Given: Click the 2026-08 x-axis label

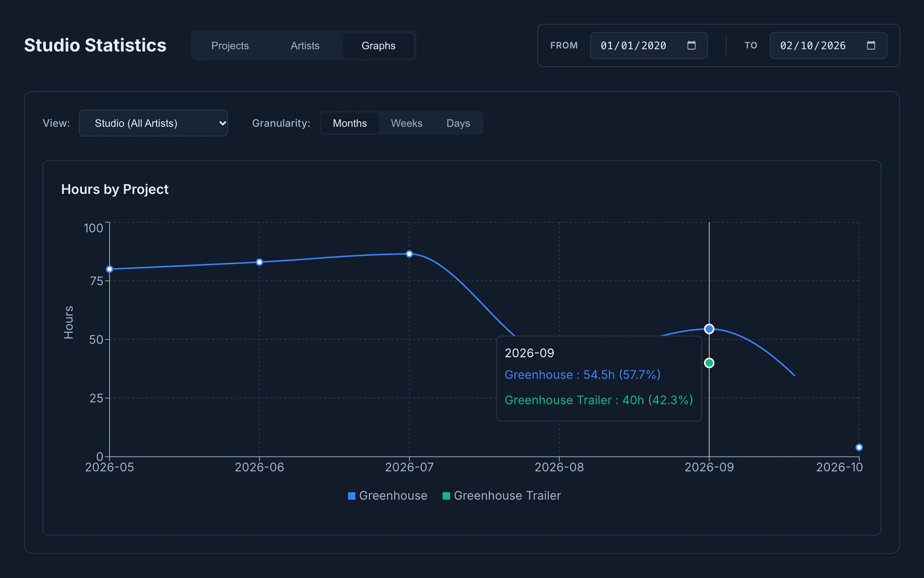Looking at the screenshot, I should [559, 467].
